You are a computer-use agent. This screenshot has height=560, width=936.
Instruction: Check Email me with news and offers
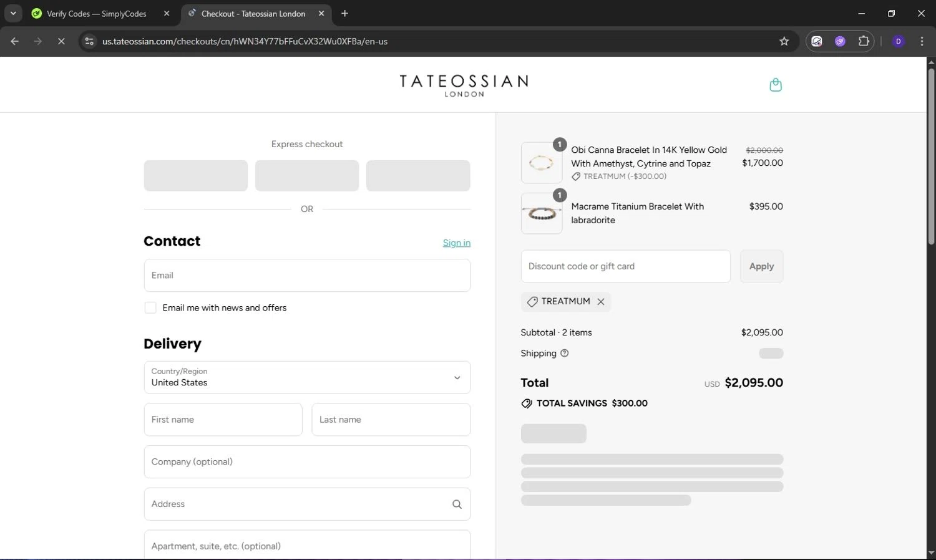click(150, 307)
